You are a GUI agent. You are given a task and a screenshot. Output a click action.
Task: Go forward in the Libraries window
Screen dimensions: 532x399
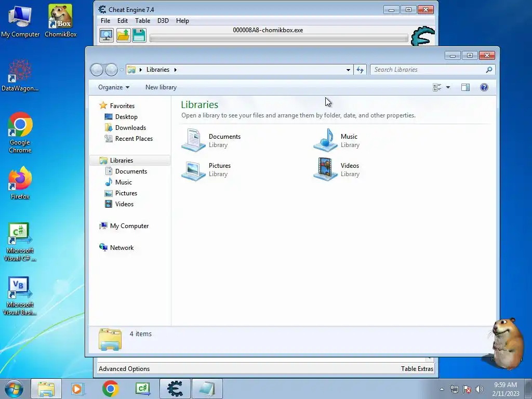click(x=111, y=70)
